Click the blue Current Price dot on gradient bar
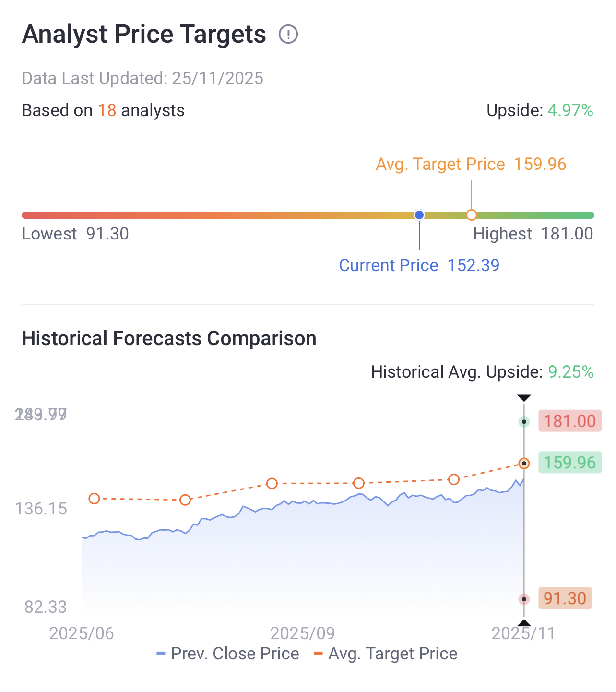616x692 pixels. (419, 215)
